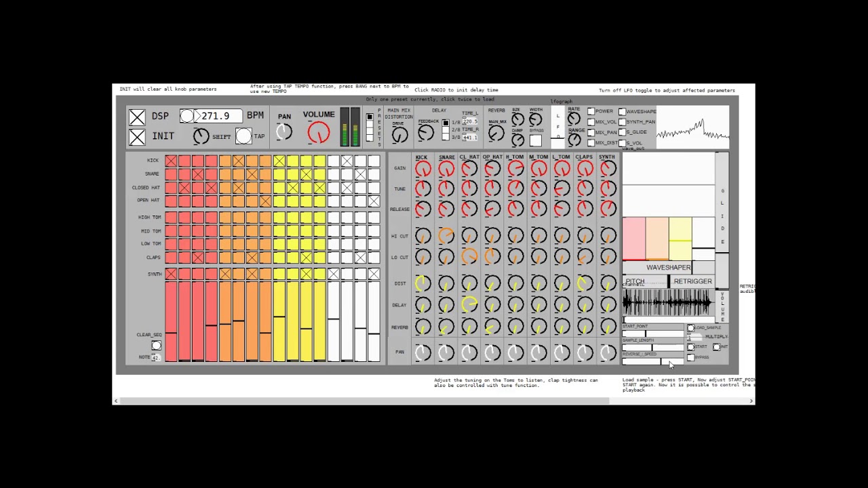Set the SAMPLE_LENGTH slider
This screenshot has height=488, width=868.
tap(653, 348)
